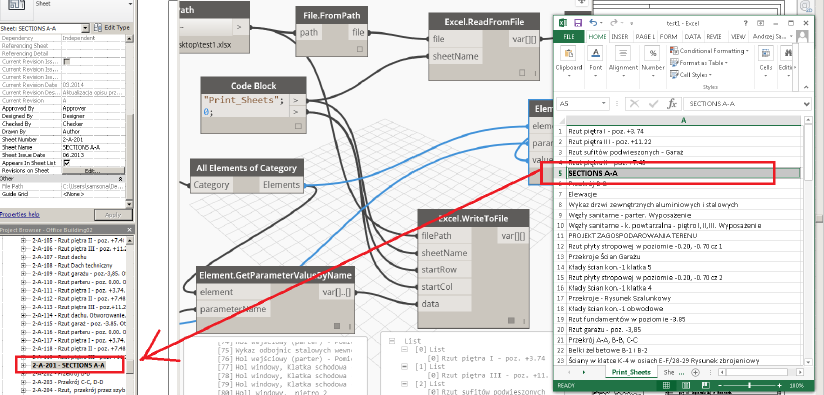Open Sheet: SECTIONS A-A instance dropdown
This screenshot has width=824, height=395.
point(86,28)
